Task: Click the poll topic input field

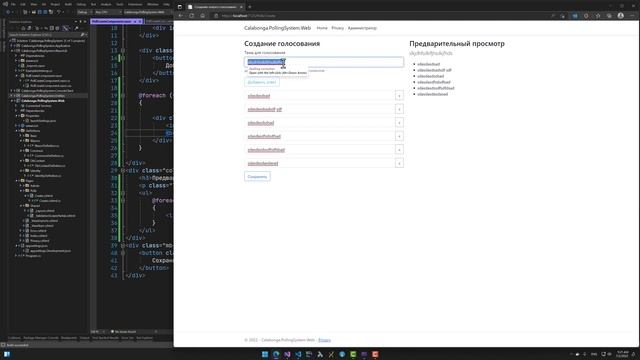Action: [324, 62]
